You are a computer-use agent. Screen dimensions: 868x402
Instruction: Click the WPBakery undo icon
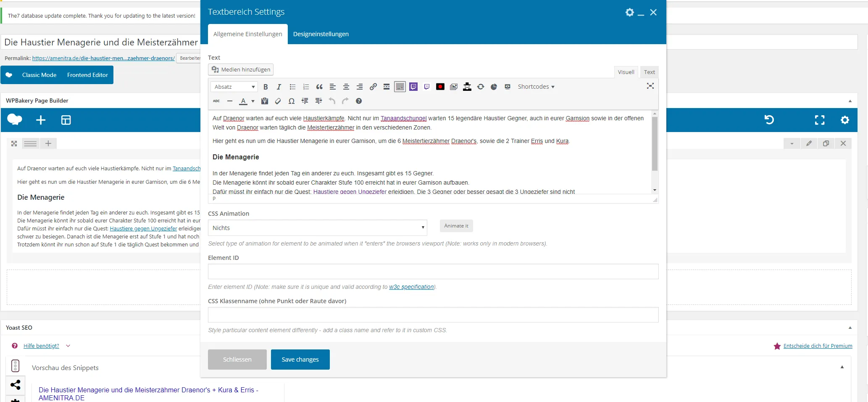click(x=769, y=120)
